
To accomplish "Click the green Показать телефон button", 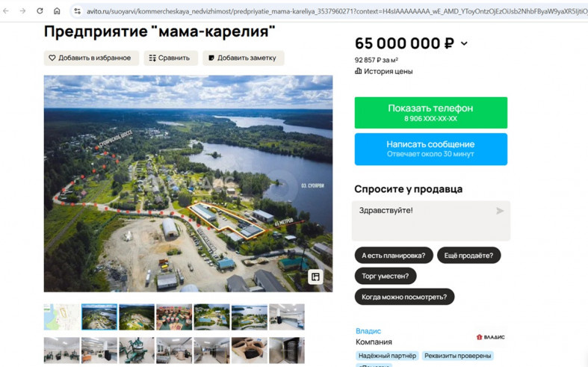I will (431, 113).
